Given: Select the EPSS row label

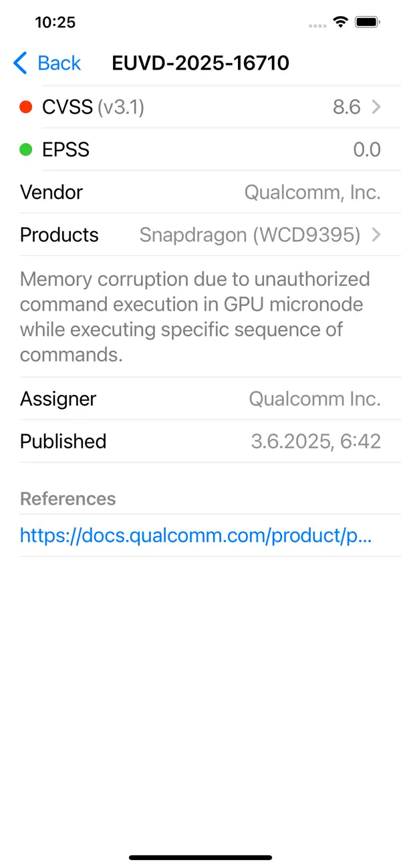Looking at the screenshot, I should click(65, 150).
